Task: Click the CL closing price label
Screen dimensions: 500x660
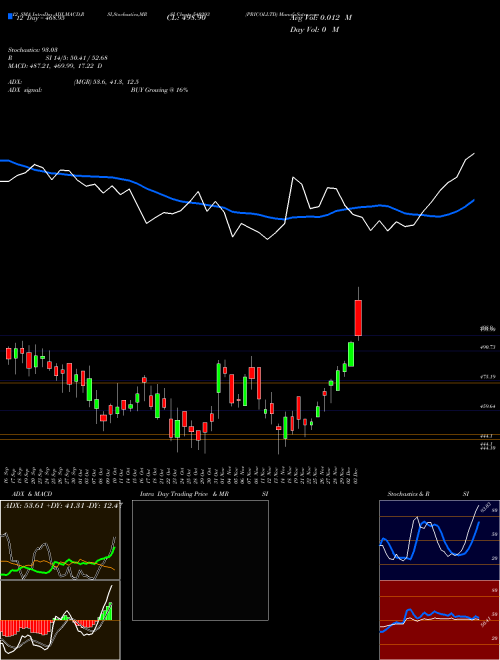Action: pos(186,18)
